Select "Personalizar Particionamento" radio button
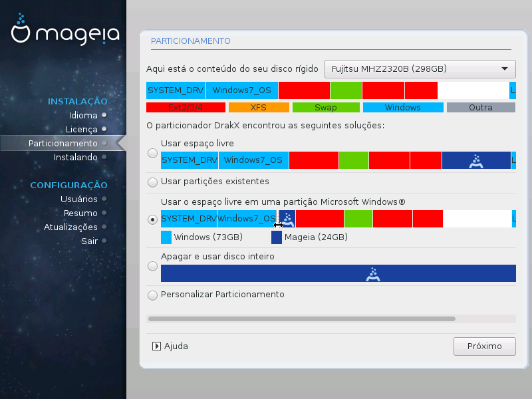532x399 pixels. click(x=153, y=295)
